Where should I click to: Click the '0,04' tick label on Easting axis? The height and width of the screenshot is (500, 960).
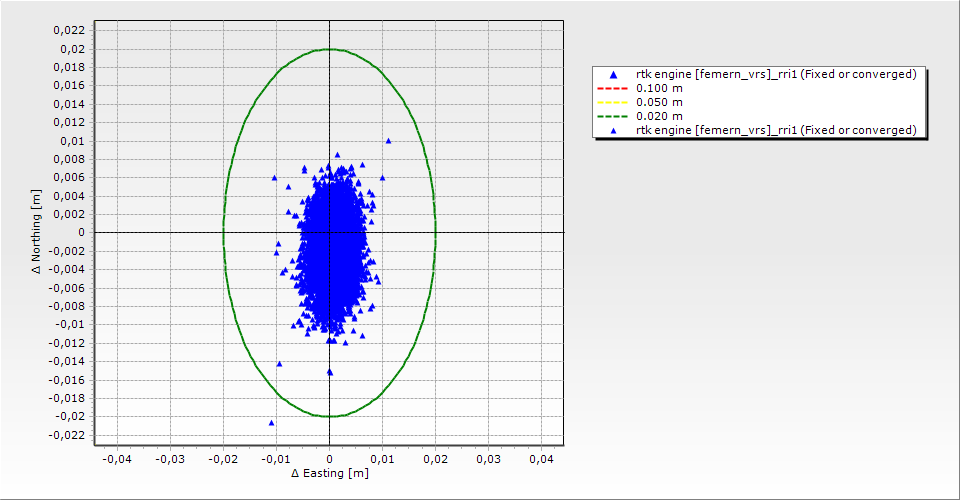541,459
